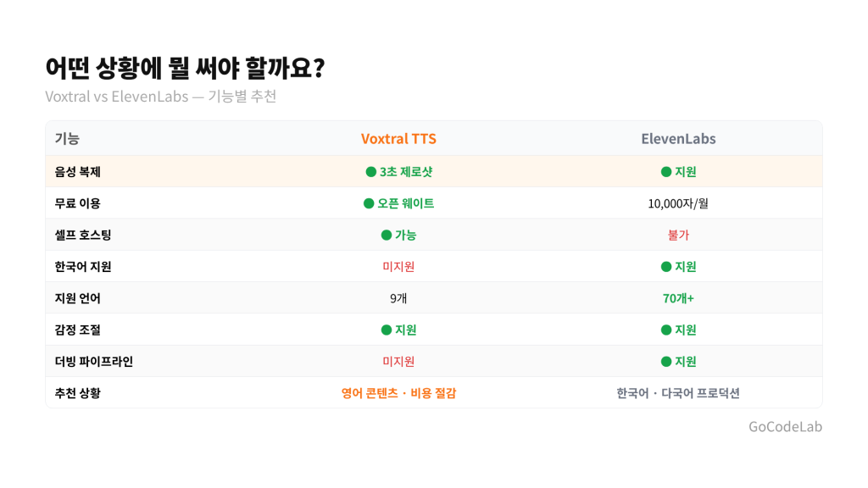Click the green "70개+" value

678,298
